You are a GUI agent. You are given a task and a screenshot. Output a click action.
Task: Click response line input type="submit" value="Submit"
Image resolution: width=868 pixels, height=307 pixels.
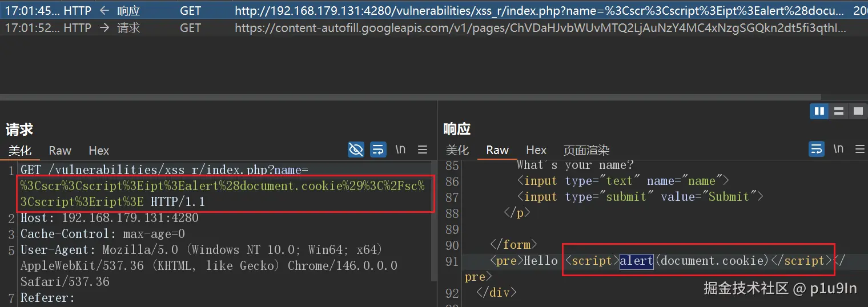[x=640, y=197]
